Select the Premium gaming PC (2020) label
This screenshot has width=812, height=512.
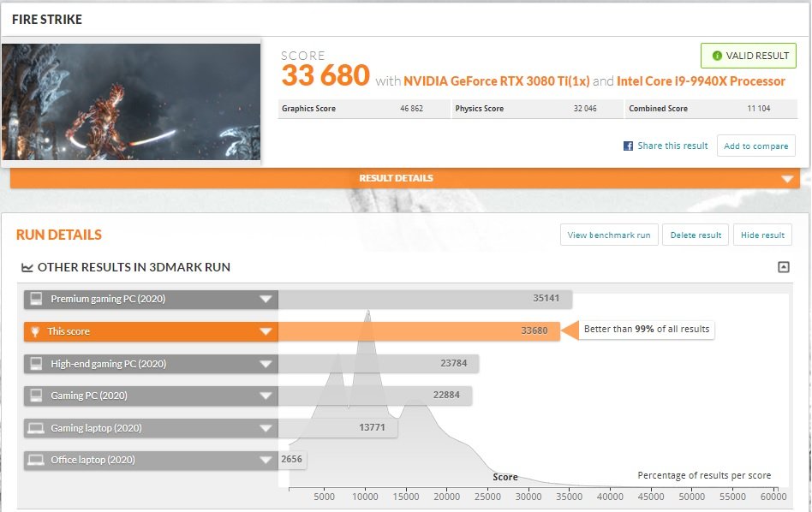point(108,299)
